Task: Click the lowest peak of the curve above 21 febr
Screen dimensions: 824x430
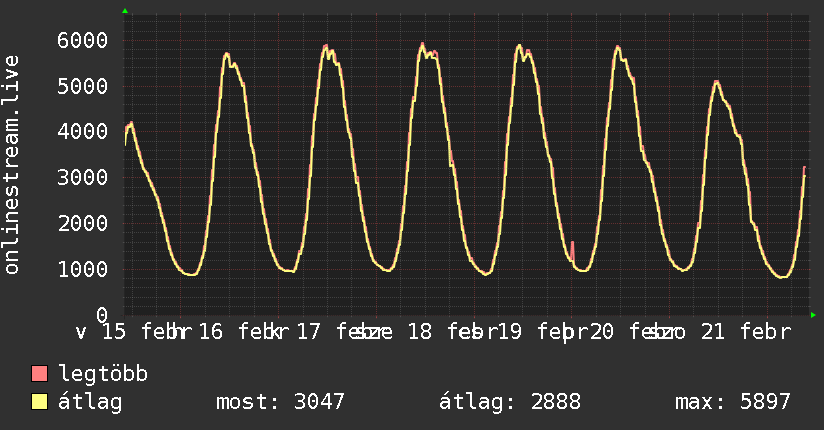Action: (x=716, y=83)
